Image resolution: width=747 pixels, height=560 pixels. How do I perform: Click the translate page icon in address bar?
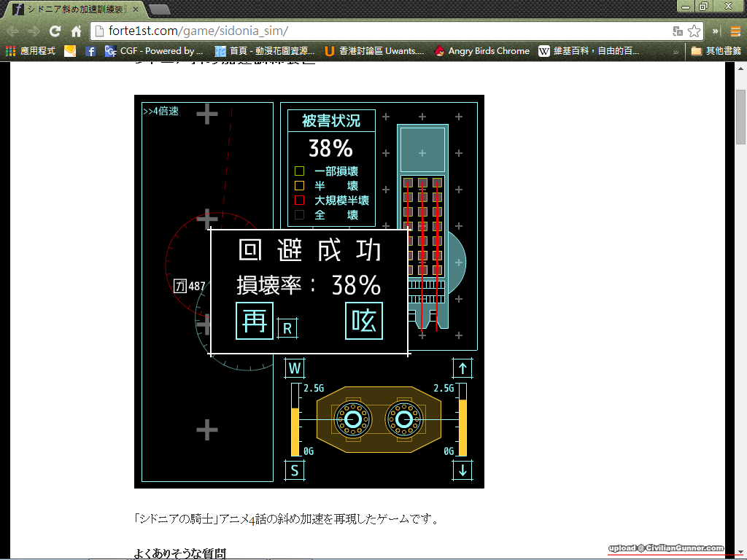pos(678,31)
